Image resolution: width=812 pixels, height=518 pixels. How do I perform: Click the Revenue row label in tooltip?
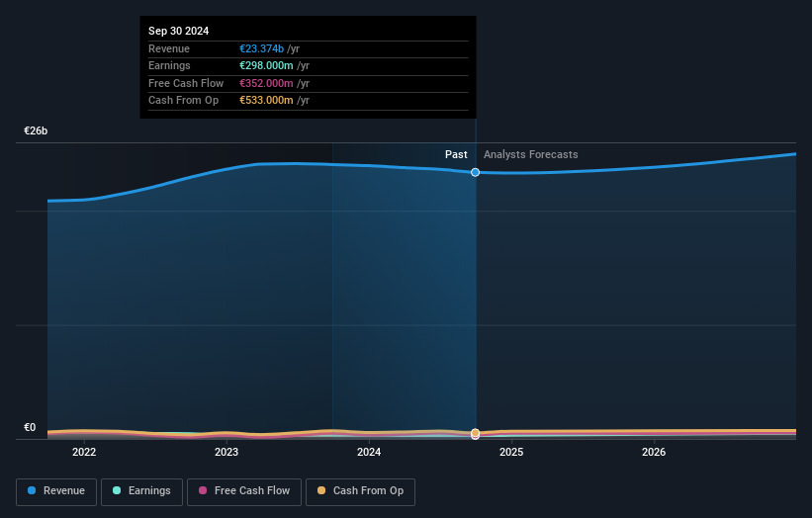pyautogui.click(x=169, y=48)
